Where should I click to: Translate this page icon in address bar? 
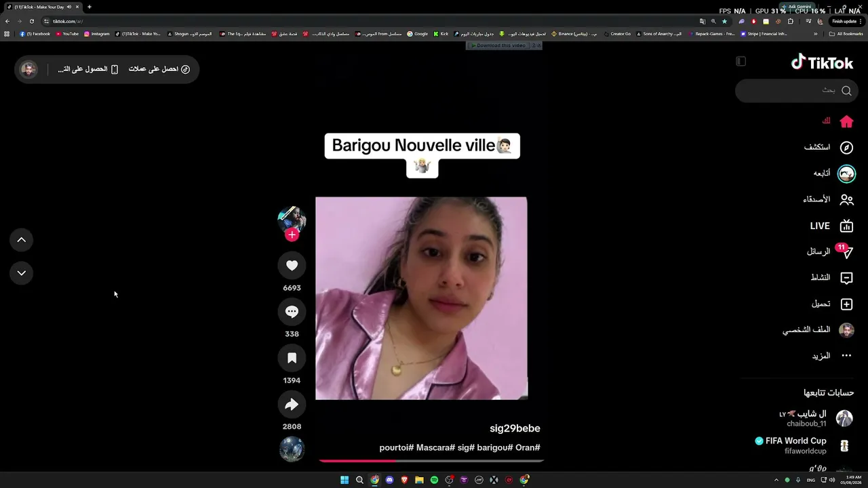point(703,21)
